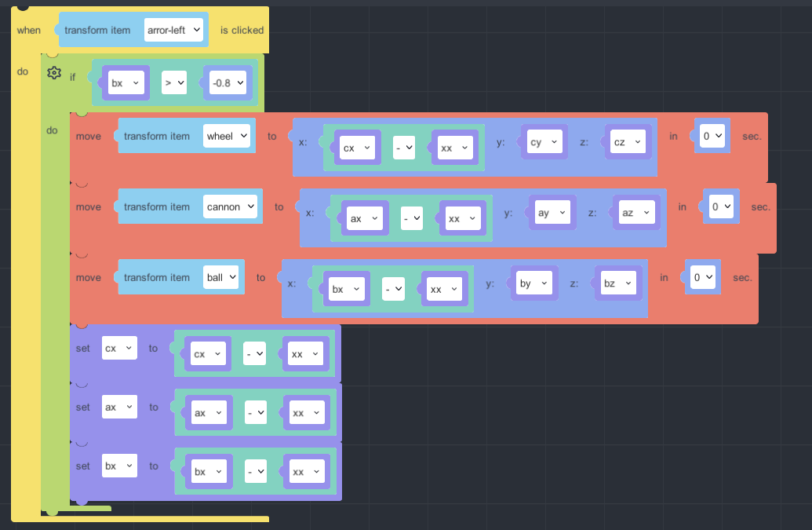Open the ay variable dropdown
The width and height of the screenshot is (812, 530).
(x=552, y=213)
